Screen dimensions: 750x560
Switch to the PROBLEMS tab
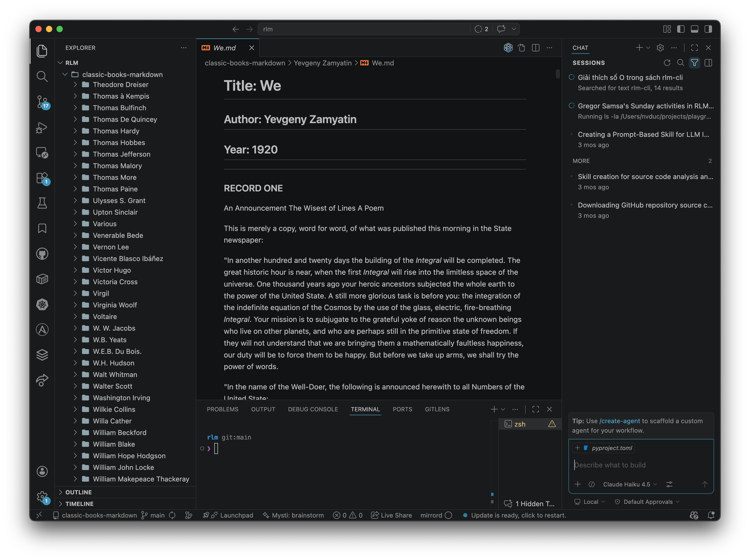[222, 409]
